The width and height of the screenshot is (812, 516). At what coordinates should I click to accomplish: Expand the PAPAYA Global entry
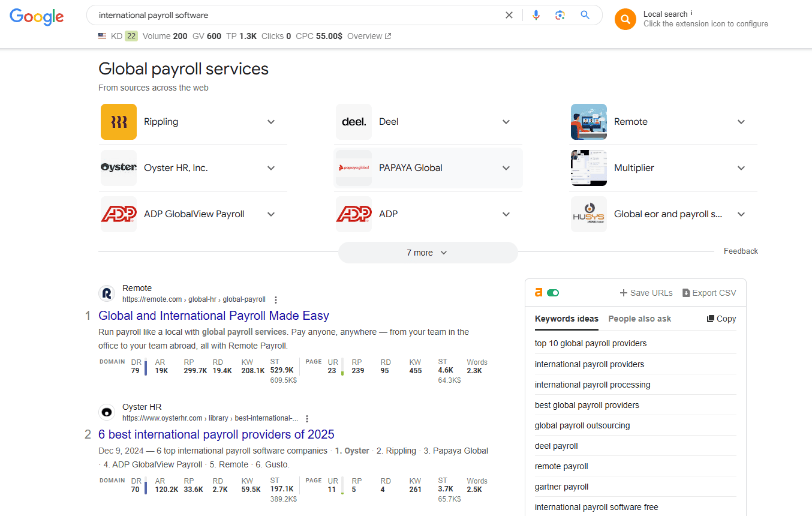[x=506, y=168]
